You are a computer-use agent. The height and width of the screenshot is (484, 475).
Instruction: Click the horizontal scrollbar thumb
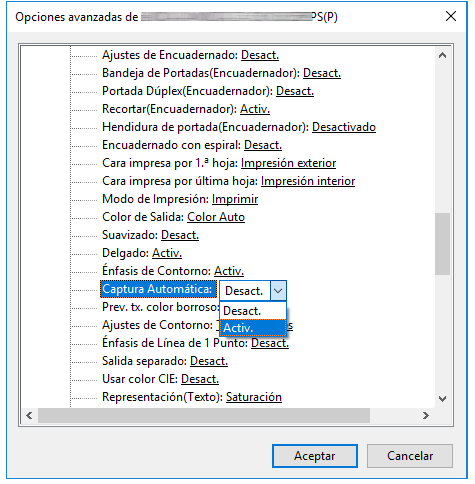pos(204,415)
